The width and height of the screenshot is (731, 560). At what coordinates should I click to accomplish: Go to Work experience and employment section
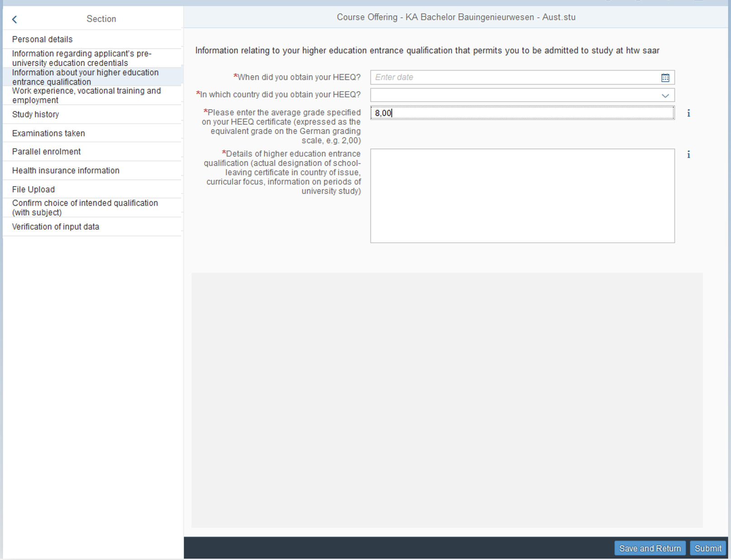click(86, 96)
